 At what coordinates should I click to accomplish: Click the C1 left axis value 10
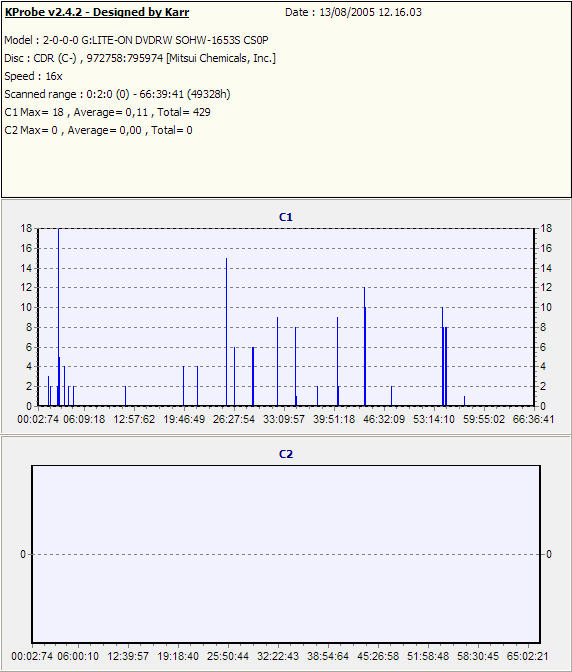click(26, 307)
